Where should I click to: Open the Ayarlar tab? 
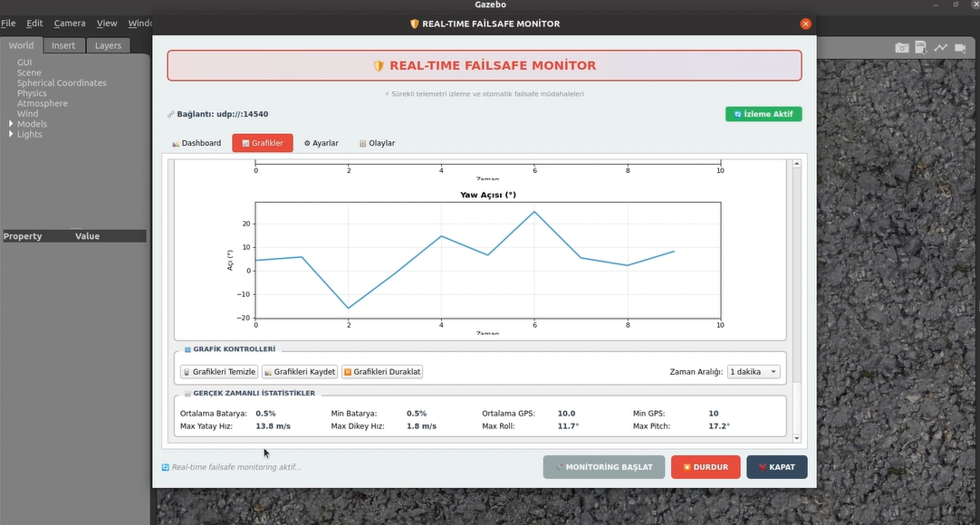pos(321,143)
